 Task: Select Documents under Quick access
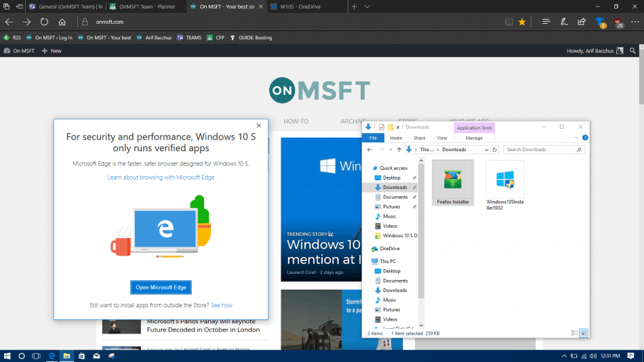coord(395,197)
